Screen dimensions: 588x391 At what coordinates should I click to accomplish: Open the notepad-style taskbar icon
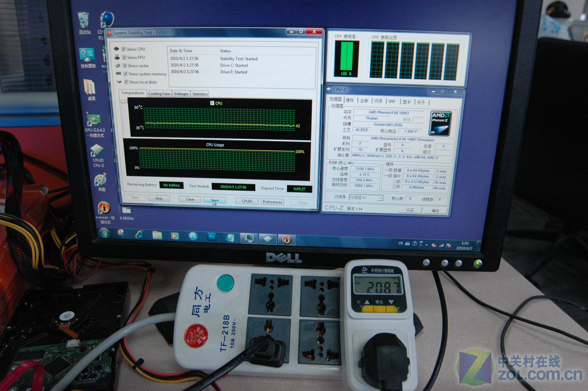tap(230, 237)
